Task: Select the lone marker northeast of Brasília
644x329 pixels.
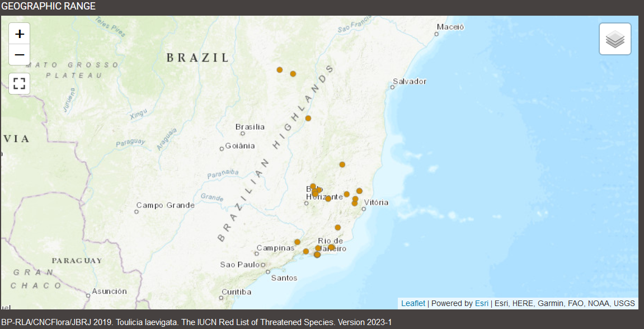Action: tap(308, 118)
